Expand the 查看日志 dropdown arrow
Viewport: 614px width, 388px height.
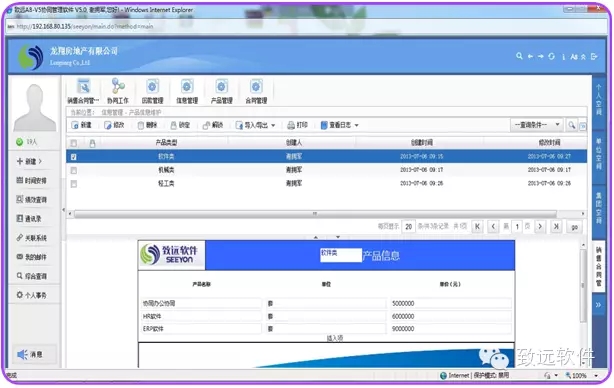click(x=357, y=125)
